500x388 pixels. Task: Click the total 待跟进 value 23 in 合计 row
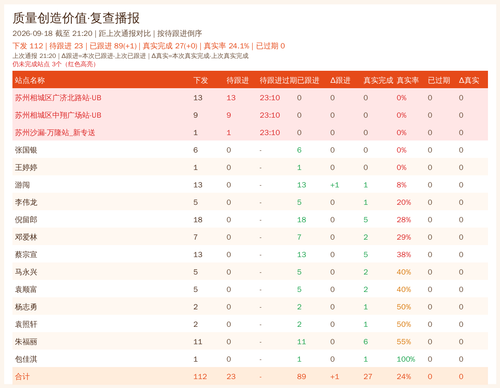click(231, 377)
